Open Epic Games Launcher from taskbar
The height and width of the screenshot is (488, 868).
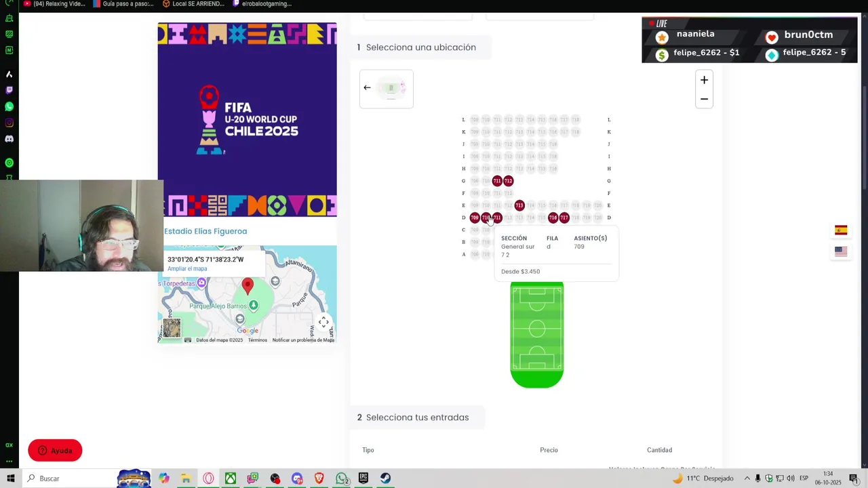click(363, 479)
